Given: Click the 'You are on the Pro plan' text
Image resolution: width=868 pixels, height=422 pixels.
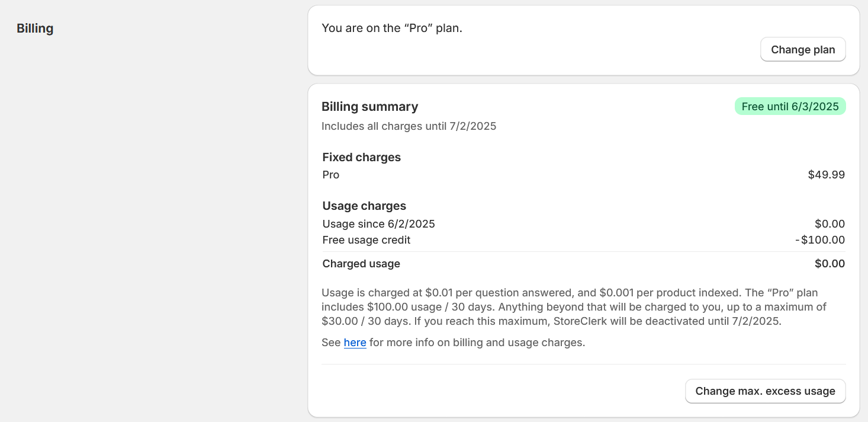Looking at the screenshot, I should click(392, 28).
